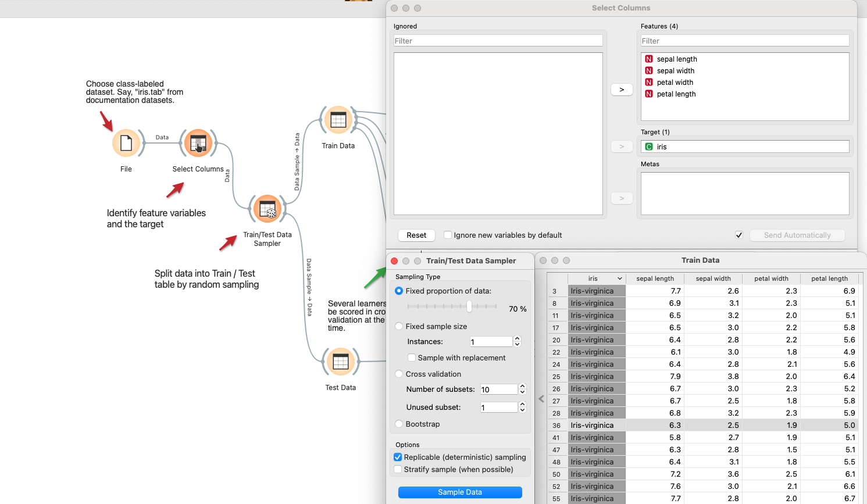The image size is (867, 504).
Task: Select the Select Columns widget node
Action: 198,143
